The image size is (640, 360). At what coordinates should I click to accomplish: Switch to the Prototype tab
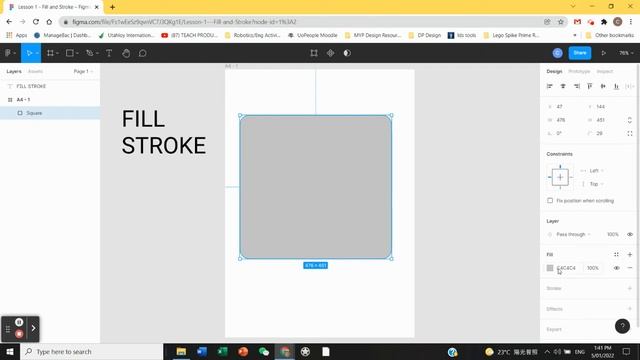579,71
